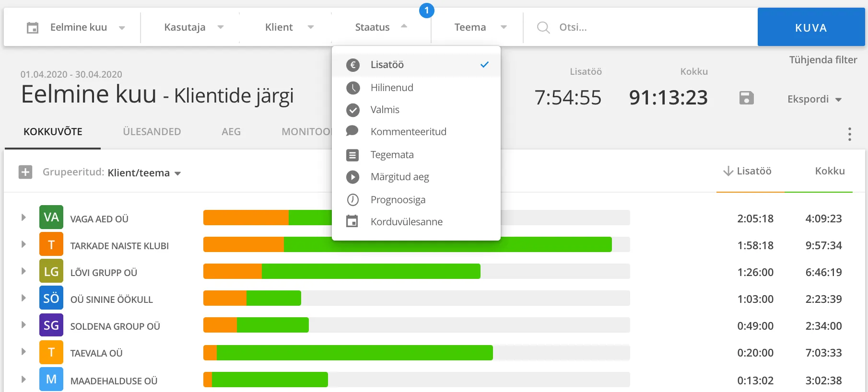Click the blue KUVA button
The image size is (868, 392).
pyautogui.click(x=811, y=27)
